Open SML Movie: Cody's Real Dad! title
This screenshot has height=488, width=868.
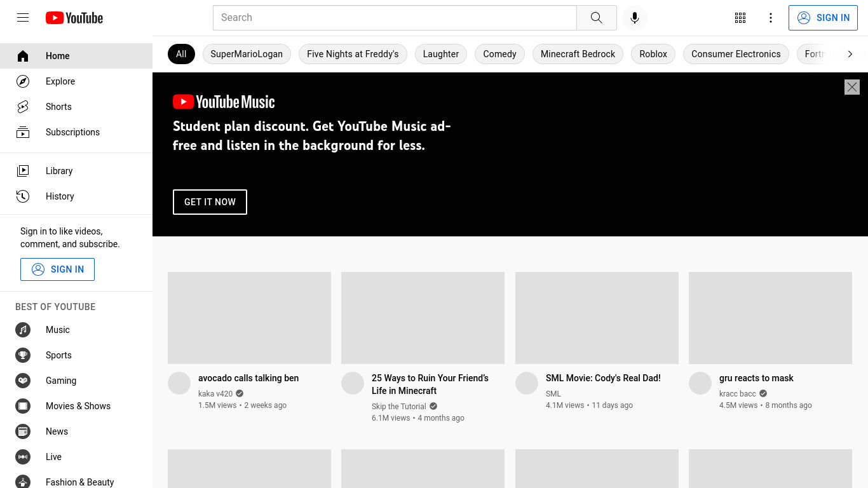tap(603, 378)
